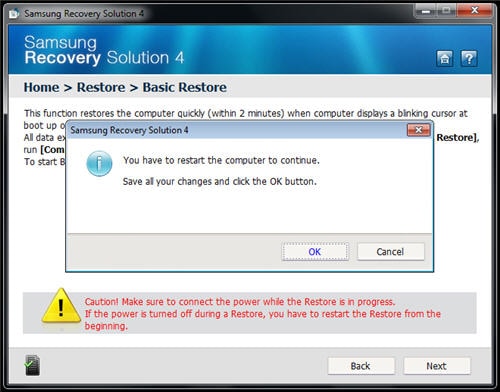Click the document checkmark icon at bottom left

(x=32, y=366)
